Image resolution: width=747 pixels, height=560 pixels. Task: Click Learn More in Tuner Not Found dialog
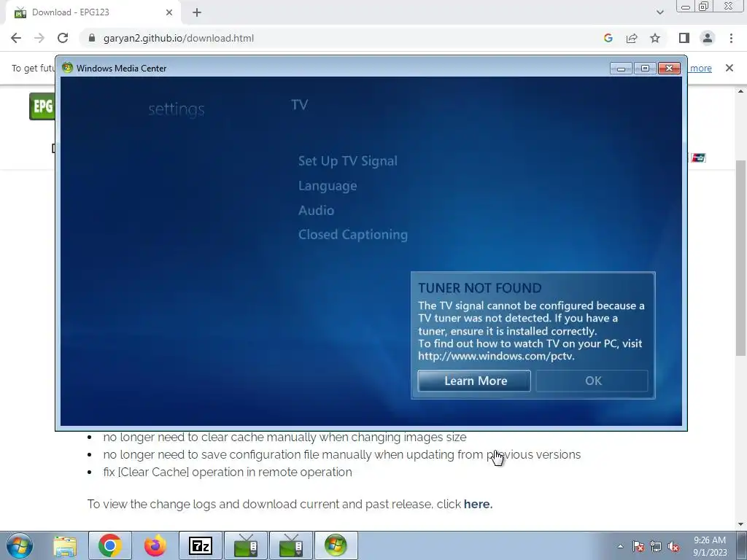[474, 381]
